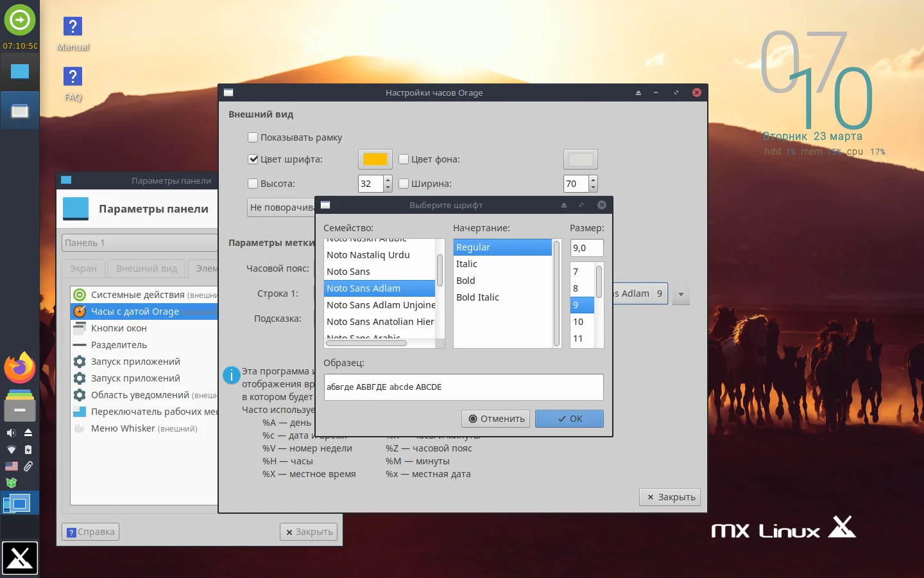This screenshot has height=578, width=924.
Task: Enable the Показывать рамку checkbox
Action: pos(253,137)
